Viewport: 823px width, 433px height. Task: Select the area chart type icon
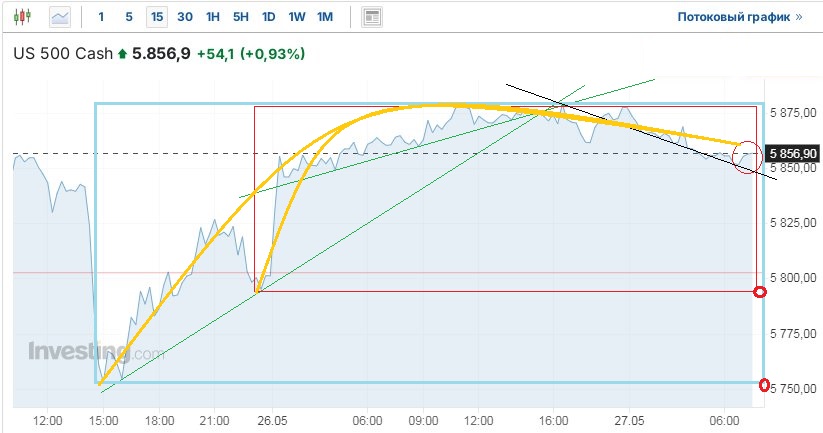tap(60, 17)
